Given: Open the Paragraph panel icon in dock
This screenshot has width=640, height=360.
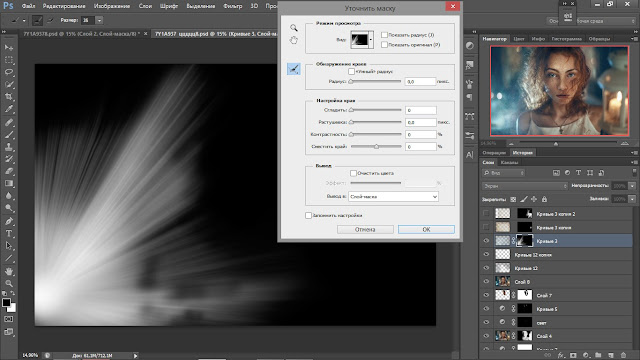Looking at the screenshot, I should click(470, 97).
